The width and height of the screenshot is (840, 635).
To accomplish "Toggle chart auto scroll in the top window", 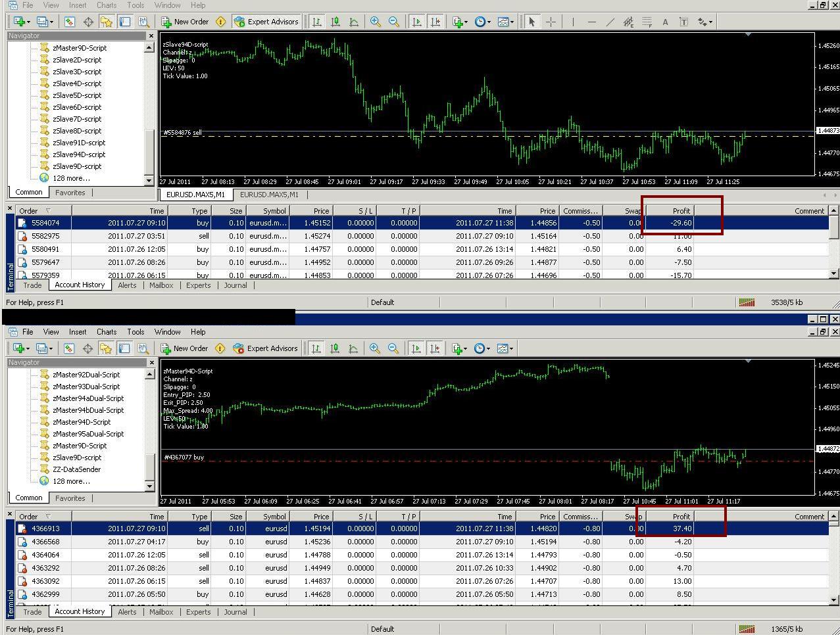I will pyautogui.click(x=416, y=22).
